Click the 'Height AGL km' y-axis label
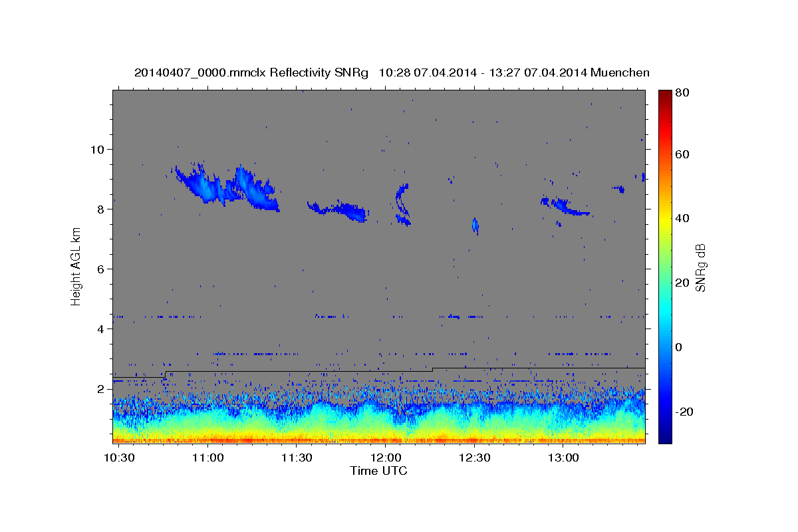This screenshot has height=532, width=798. pyautogui.click(x=76, y=266)
